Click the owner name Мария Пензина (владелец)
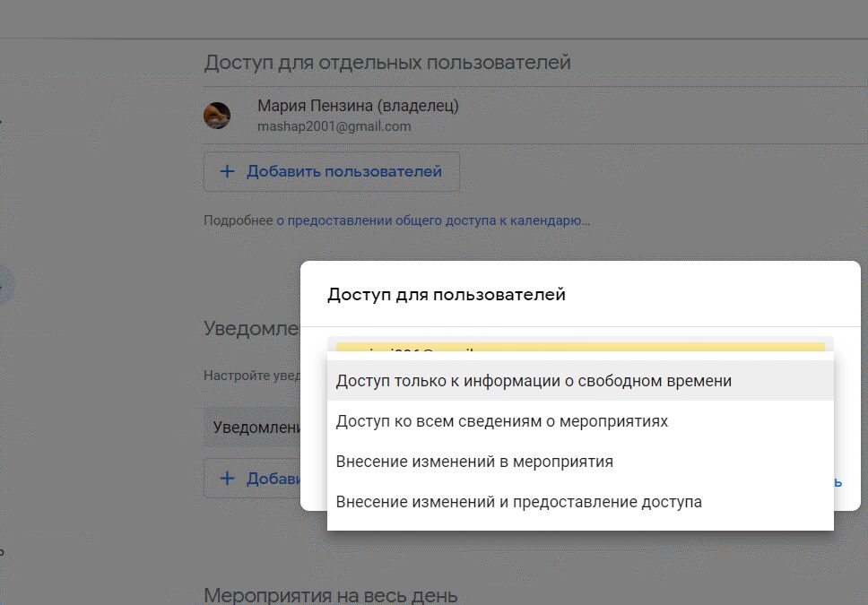 coord(358,106)
